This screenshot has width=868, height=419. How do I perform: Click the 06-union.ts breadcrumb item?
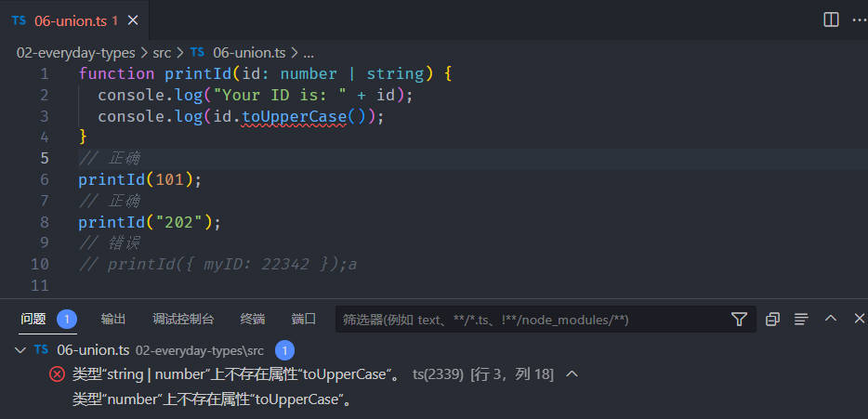pos(249,53)
